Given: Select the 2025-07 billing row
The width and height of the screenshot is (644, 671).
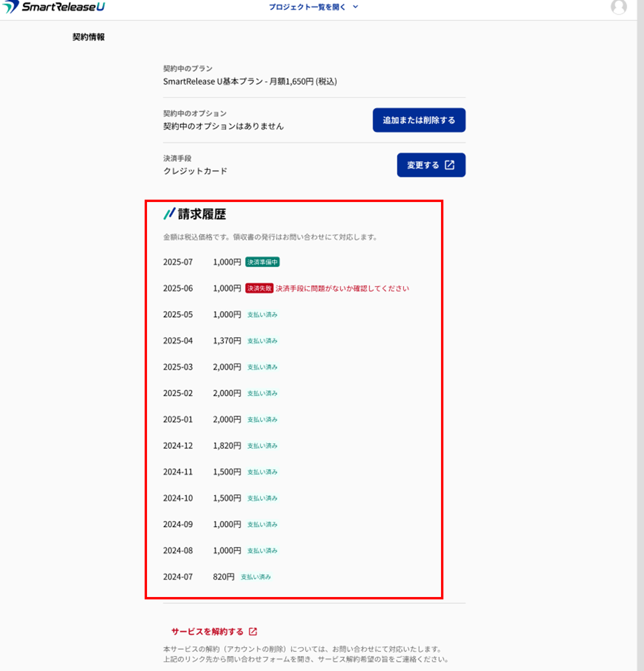Looking at the screenshot, I should [178, 262].
